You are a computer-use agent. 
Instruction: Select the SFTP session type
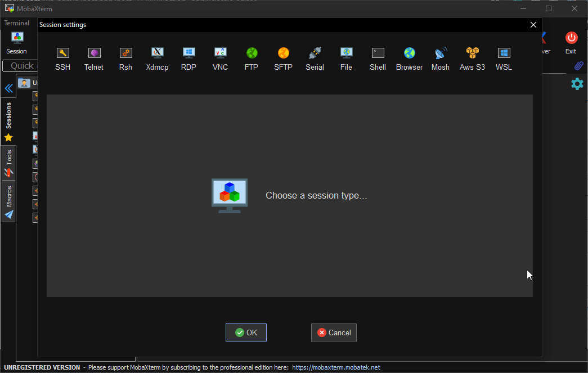point(283,59)
